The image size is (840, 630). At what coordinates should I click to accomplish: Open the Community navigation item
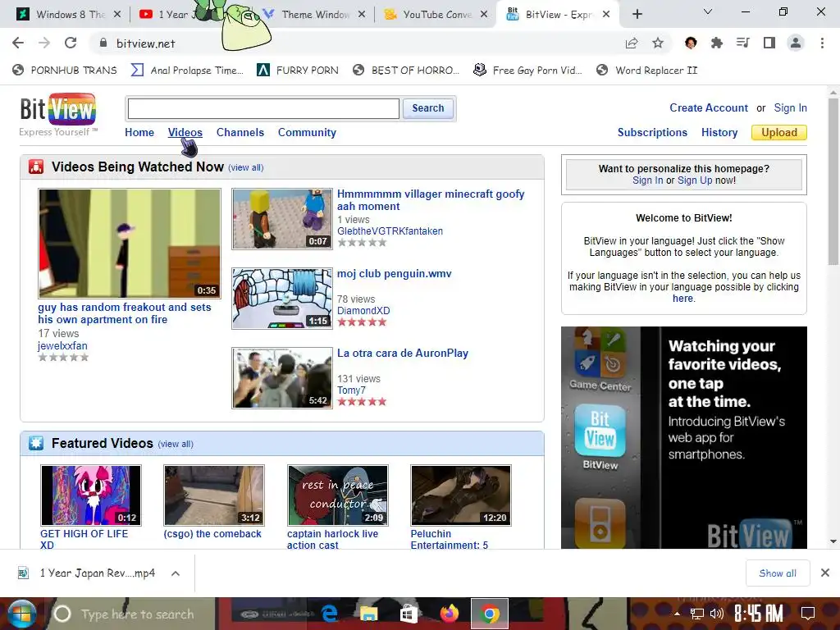pos(307,132)
